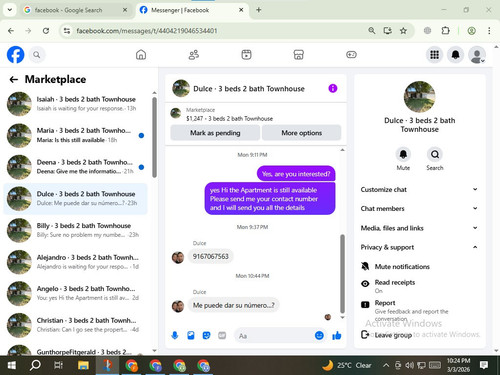Open the tab search dropdown arrow
This screenshot has width=500, height=375.
(10, 10)
